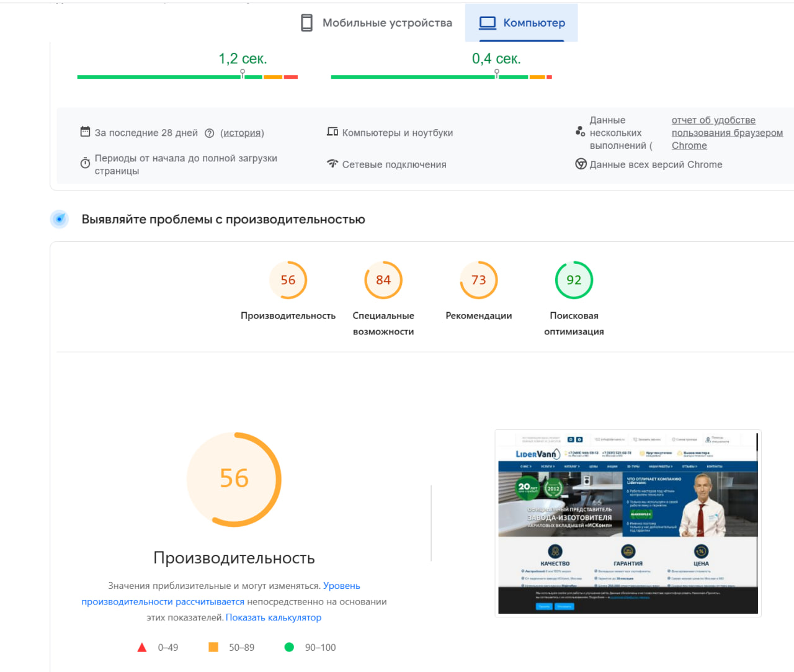The height and width of the screenshot is (672, 794).
Task: Click the laptop icon in Компьютер tab
Action: tap(488, 23)
